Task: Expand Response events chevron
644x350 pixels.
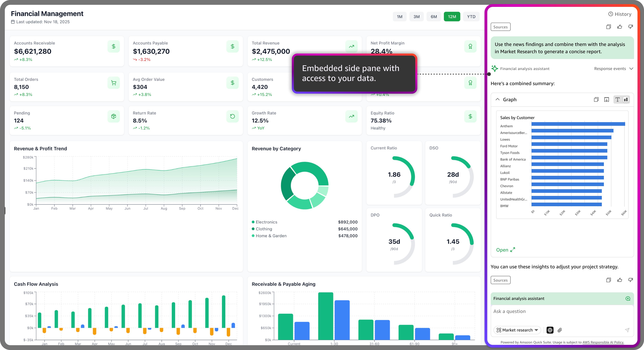Action: 631,69
